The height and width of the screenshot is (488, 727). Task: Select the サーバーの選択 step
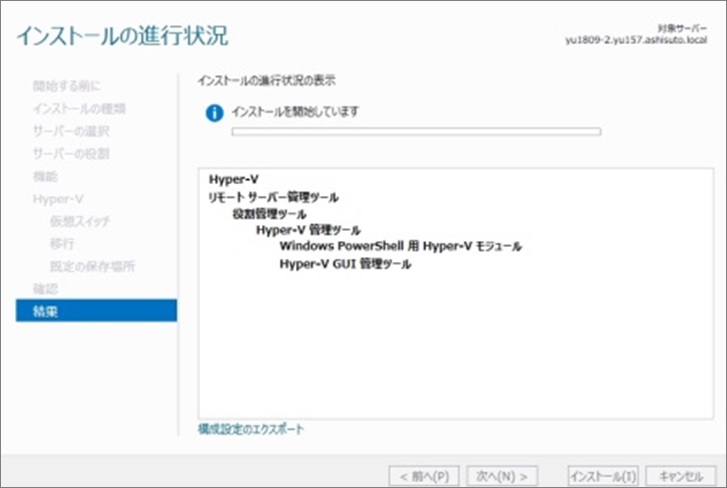70,131
